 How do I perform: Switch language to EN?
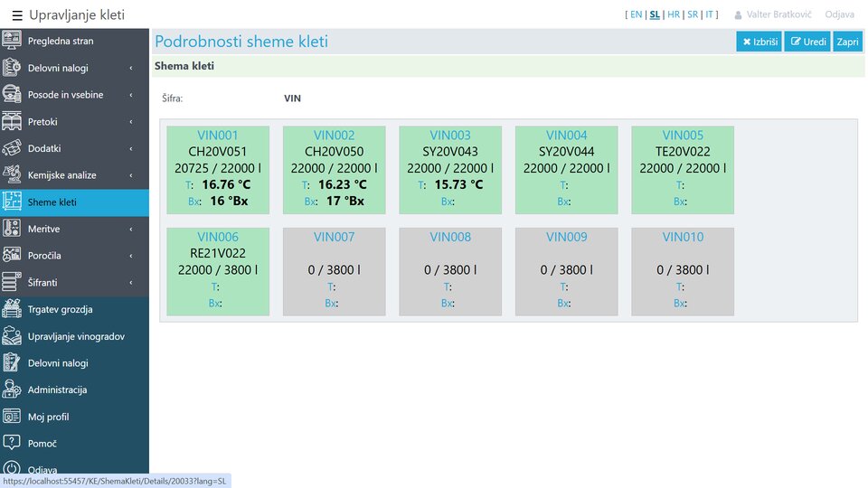[x=636, y=14]
